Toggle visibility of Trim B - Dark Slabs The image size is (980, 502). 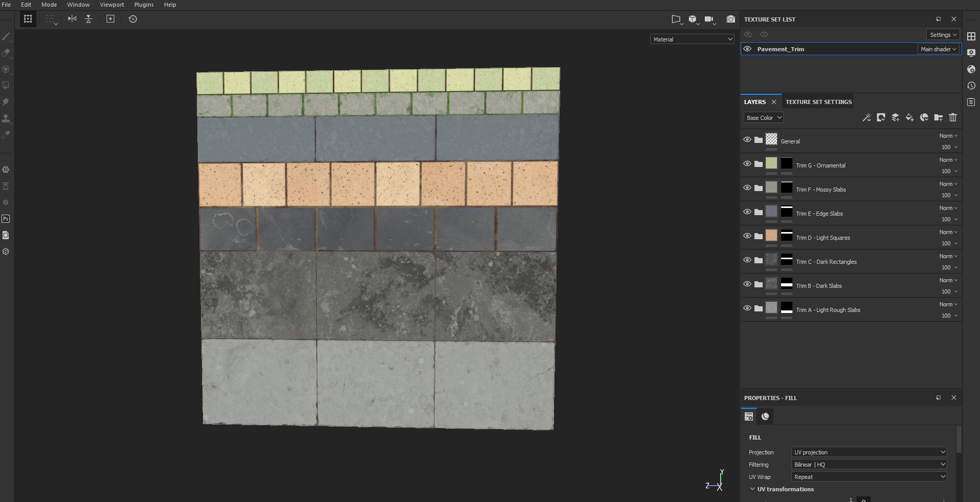click(x=747, y=284)
